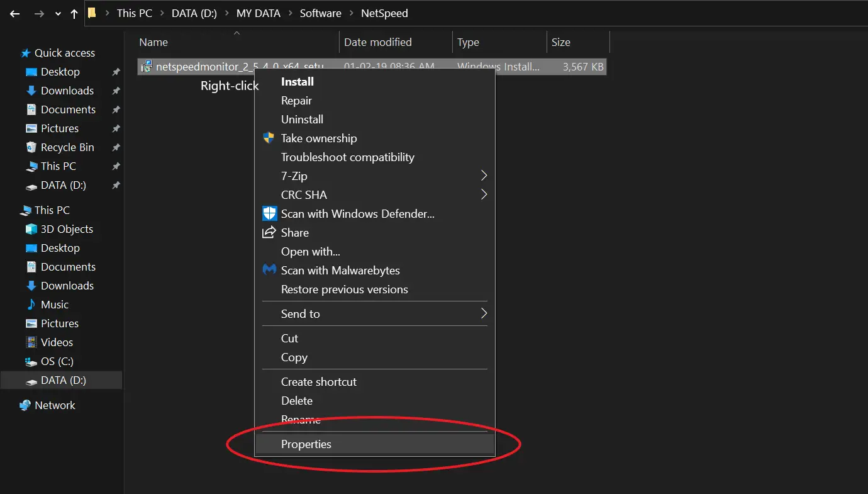Navigate to Software in the breadcrumb

coord(320,13)
